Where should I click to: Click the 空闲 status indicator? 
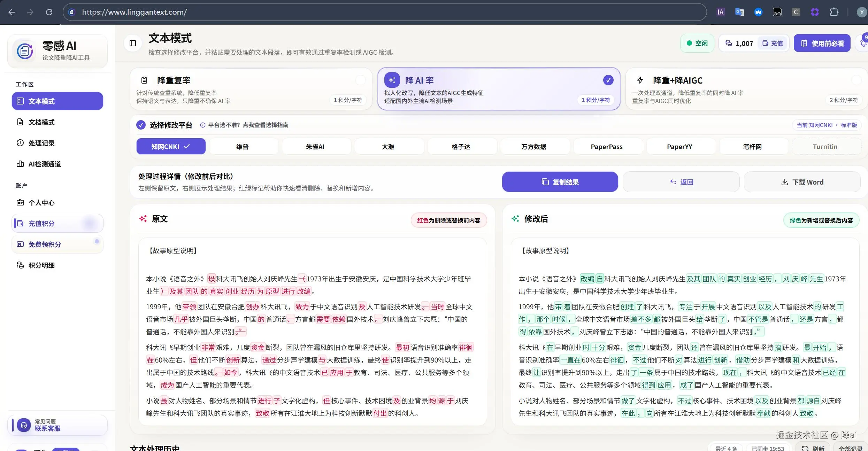click(697, 43)
